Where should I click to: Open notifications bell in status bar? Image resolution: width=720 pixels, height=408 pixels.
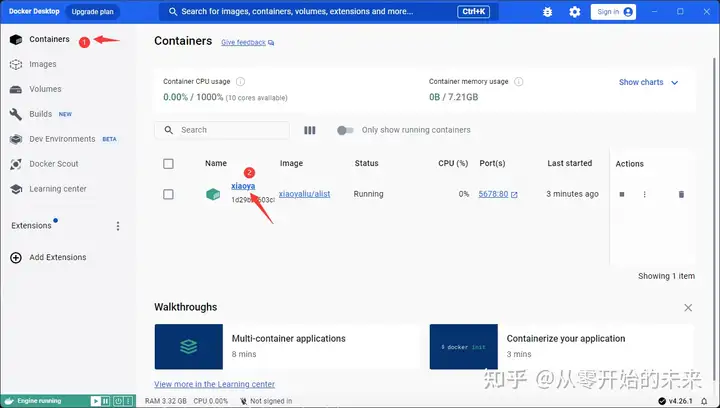[x=704, y=401]
